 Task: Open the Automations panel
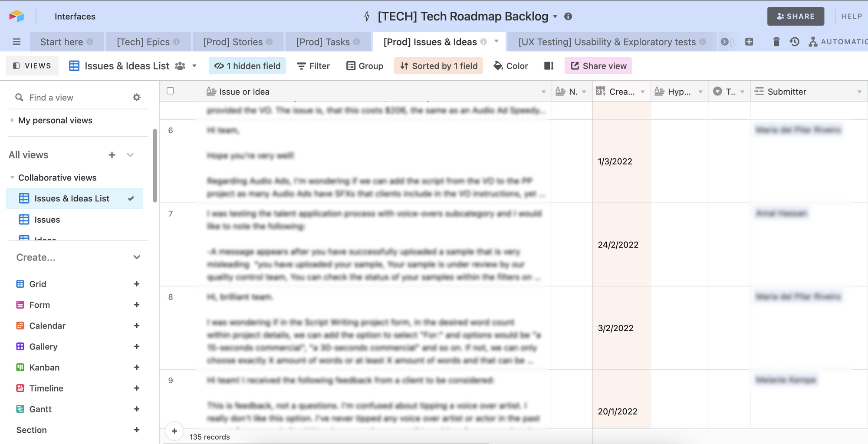pos(838,42)
